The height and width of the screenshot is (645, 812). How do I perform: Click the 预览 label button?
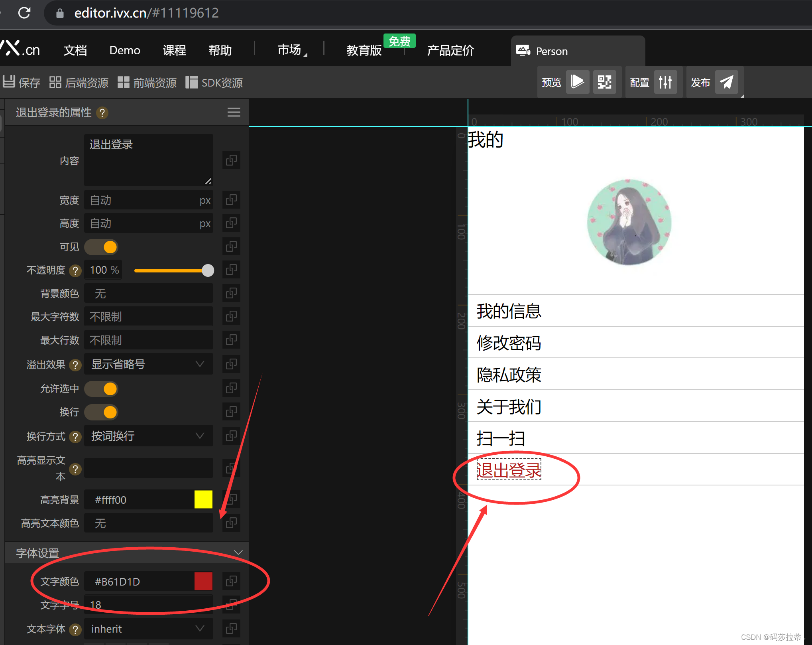pyautogui.click(x=552, y=82)
